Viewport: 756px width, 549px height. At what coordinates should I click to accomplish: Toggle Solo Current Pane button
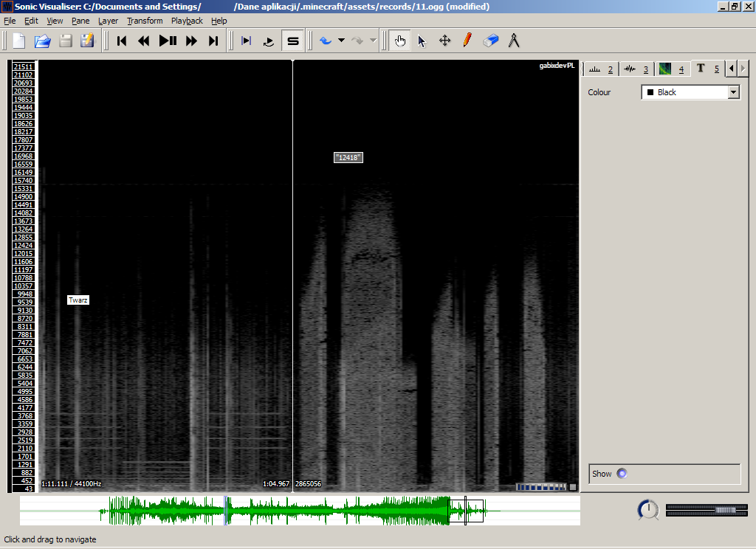[x=293, y=41]
